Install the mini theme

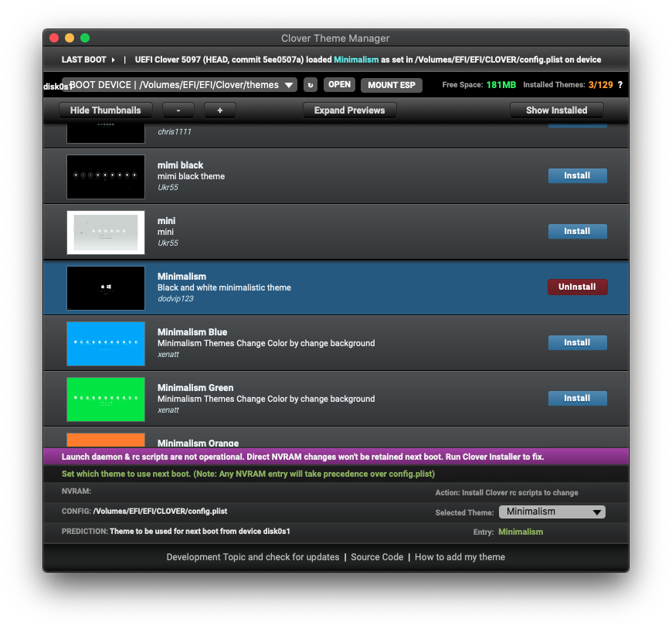coord(577,232)
